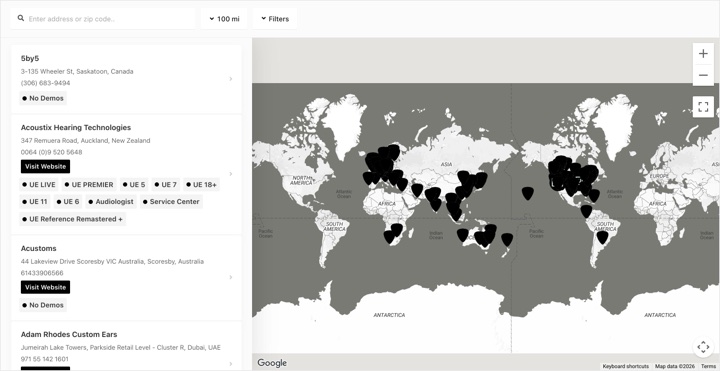Click the lone mid-Pacific map pin
Screen dimensions: 720x371
pyautogui.click(x=528, y=193)
